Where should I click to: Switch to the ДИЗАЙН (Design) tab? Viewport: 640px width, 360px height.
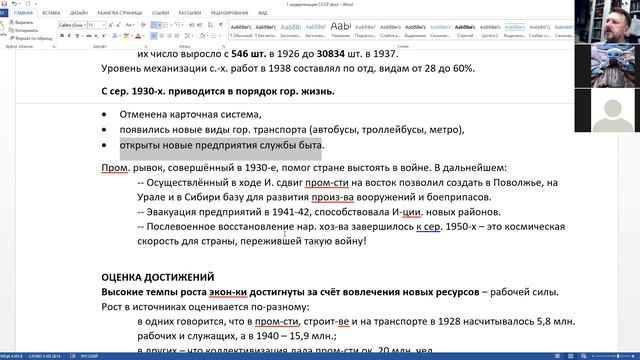coord(79,13)
